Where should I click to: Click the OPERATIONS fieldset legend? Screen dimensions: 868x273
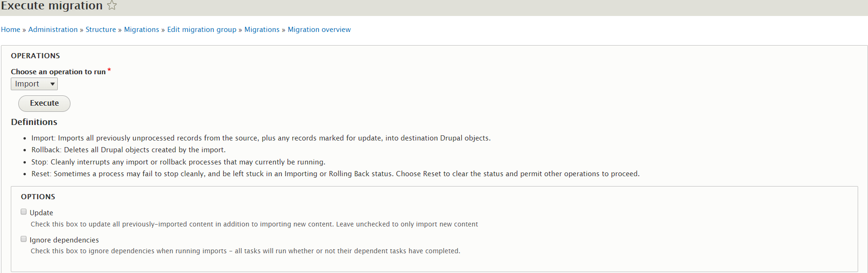[35, 56]
